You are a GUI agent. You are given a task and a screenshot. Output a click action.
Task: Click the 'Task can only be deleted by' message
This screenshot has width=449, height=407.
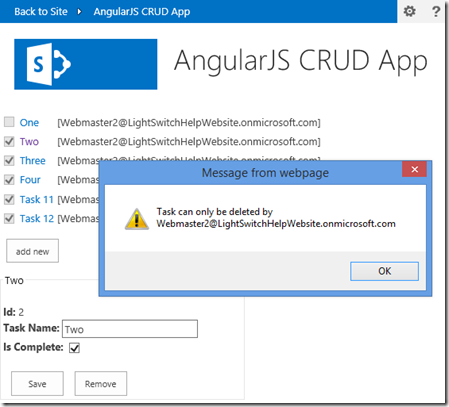[215, 212]
